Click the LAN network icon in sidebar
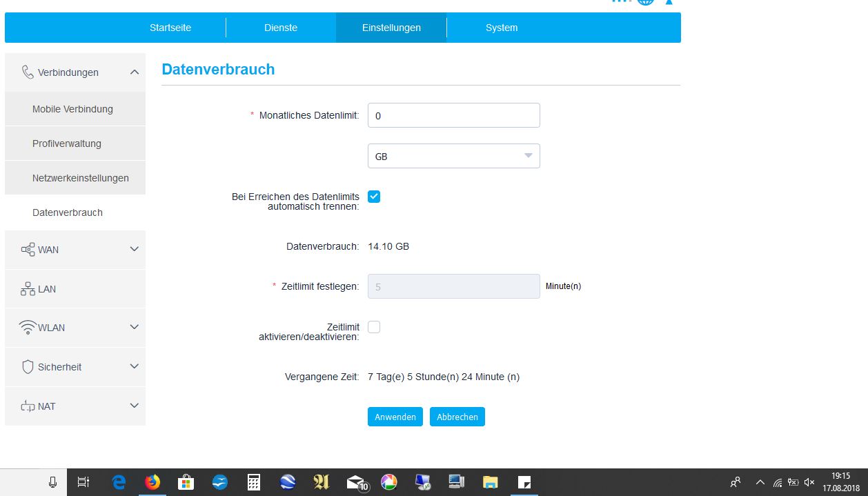This screenshot has width=868, height=496. tap(28, 289)
